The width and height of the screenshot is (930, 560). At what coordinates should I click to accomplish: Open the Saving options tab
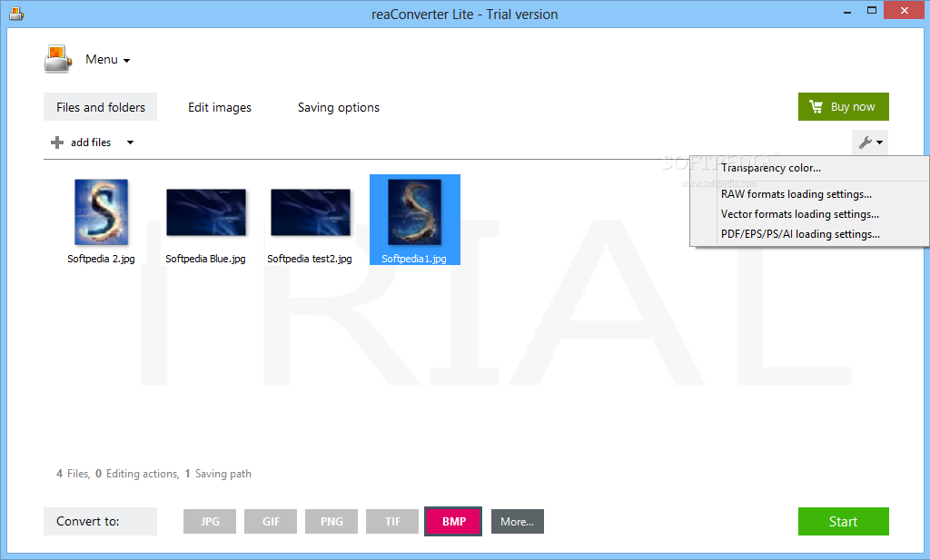[x=339, y=107]
